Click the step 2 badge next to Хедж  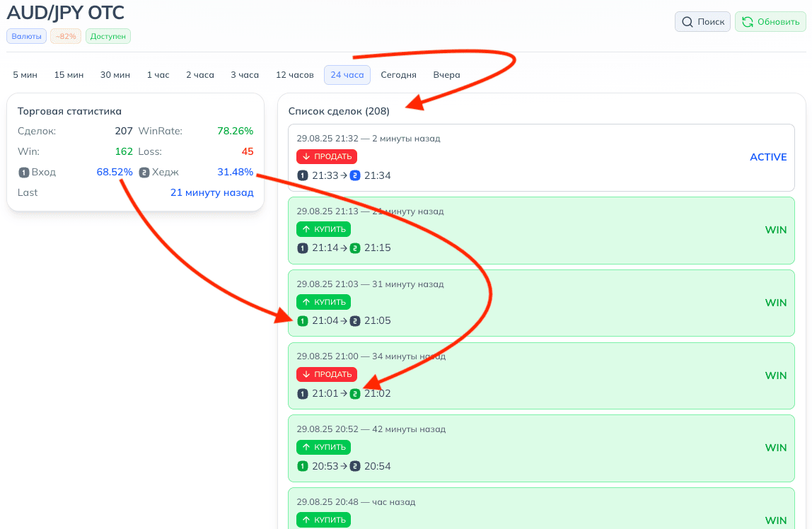tap(144, 172)
